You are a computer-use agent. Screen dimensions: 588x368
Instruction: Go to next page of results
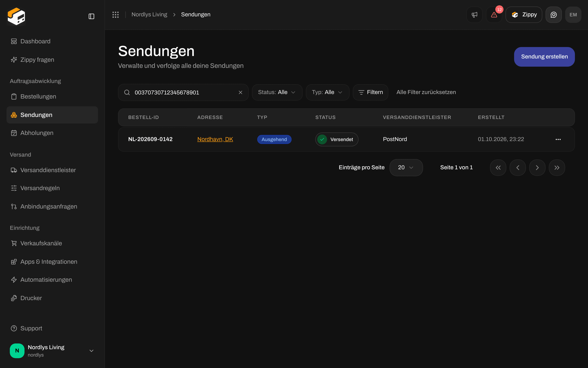click(x=537, y=167)
